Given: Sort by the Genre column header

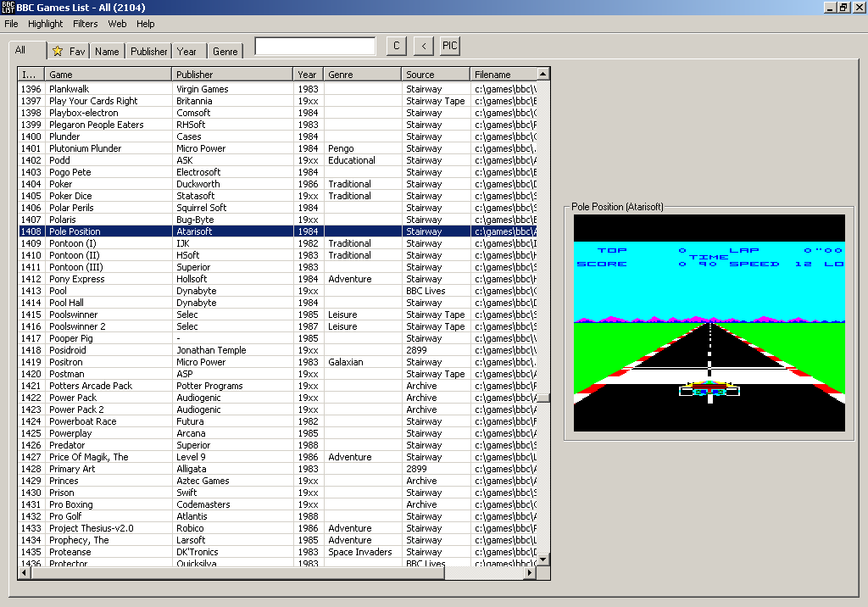Looking at the screenshot, I should pos(363,75).
